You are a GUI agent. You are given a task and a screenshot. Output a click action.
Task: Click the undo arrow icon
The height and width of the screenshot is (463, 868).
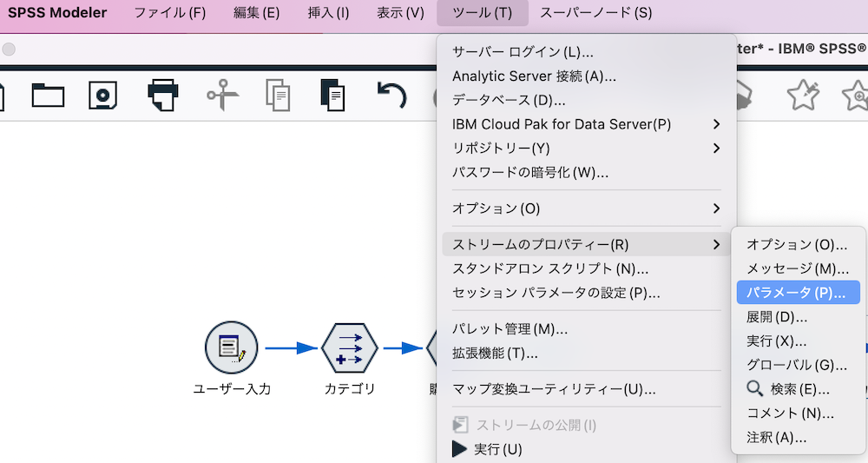tap(391, 95)
